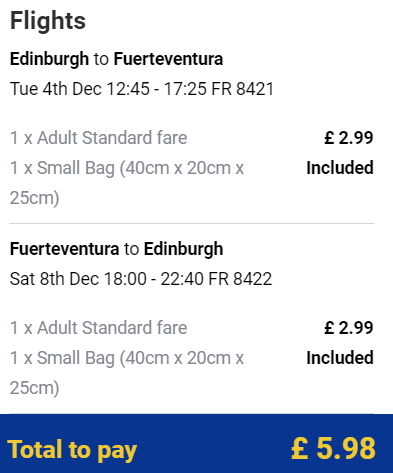
Task: Click the return Small Bag description
Action: pos(127,373)
